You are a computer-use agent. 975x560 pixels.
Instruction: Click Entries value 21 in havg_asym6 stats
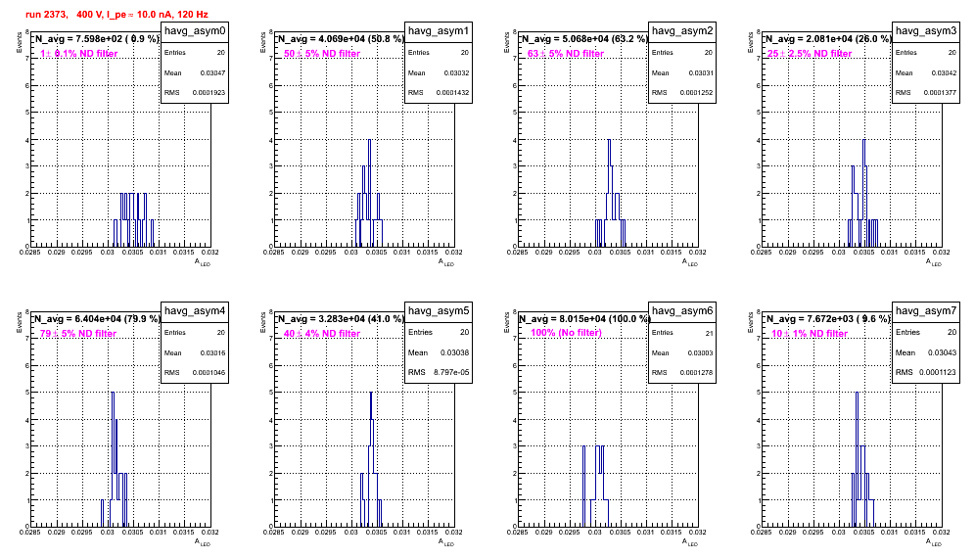point(709,334)
